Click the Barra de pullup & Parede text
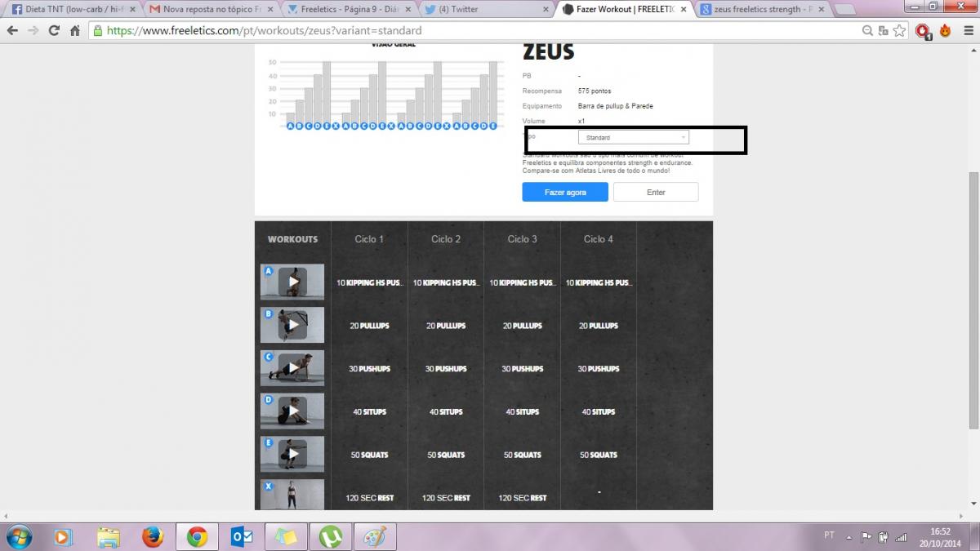This screenshot has width=980, height=551. pos(616,106)
